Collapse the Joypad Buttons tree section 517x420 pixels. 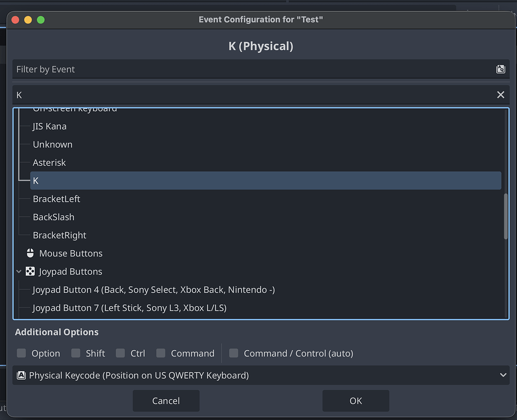coord(19,271)
